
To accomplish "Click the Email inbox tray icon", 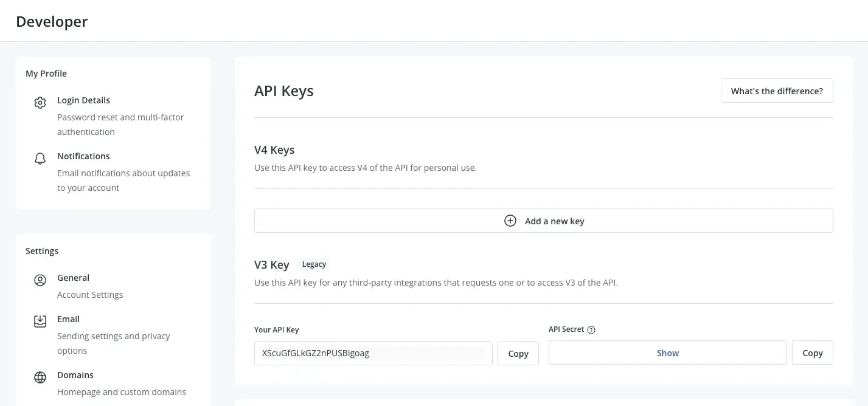I will point(40,322).
